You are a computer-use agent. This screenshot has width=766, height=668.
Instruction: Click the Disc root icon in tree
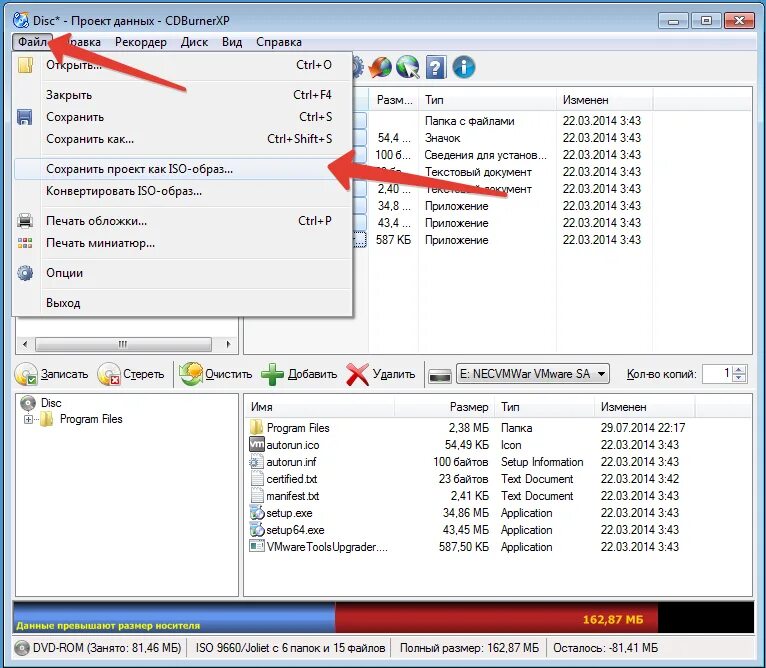click(28, 403)
